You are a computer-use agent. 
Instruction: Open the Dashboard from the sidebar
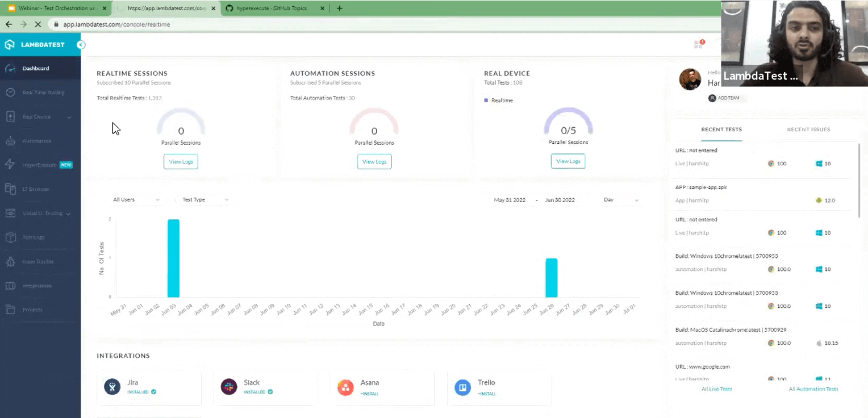tap(35, 68)
